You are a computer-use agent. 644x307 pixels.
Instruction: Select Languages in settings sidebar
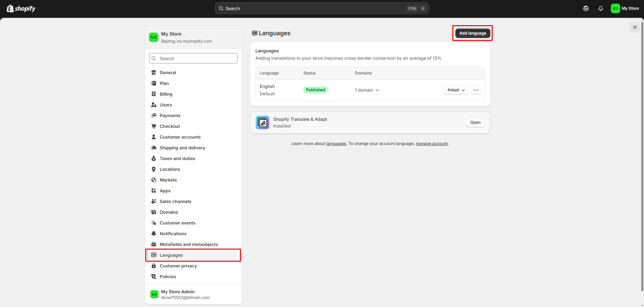[x=193, y=255]
